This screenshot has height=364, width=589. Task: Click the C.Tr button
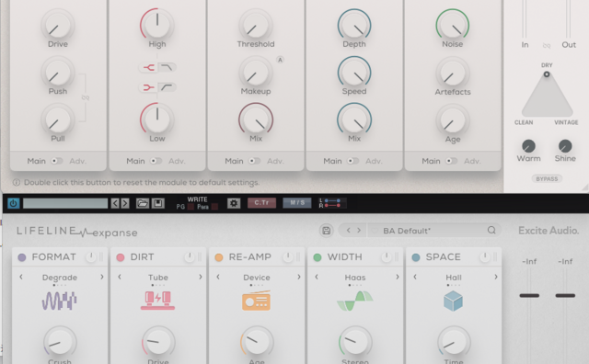[261, 202]
